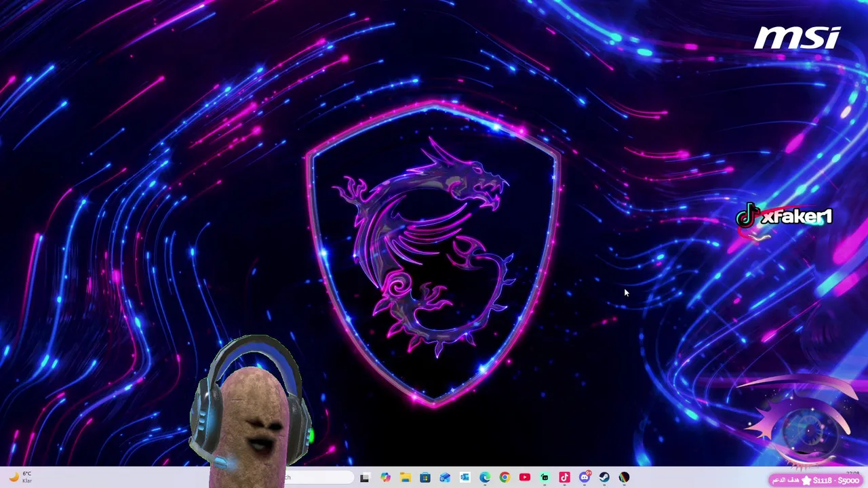The width and height of the screenshot is (868, 488).
Task: Open Task View on the taskbar
Action: point(365,477)
